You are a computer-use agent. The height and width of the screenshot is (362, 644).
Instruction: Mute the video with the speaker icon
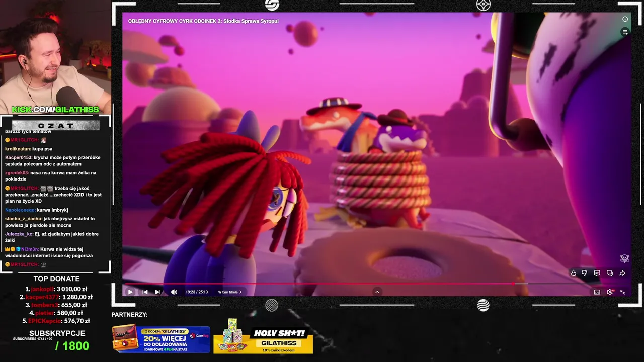pos(174,292)
